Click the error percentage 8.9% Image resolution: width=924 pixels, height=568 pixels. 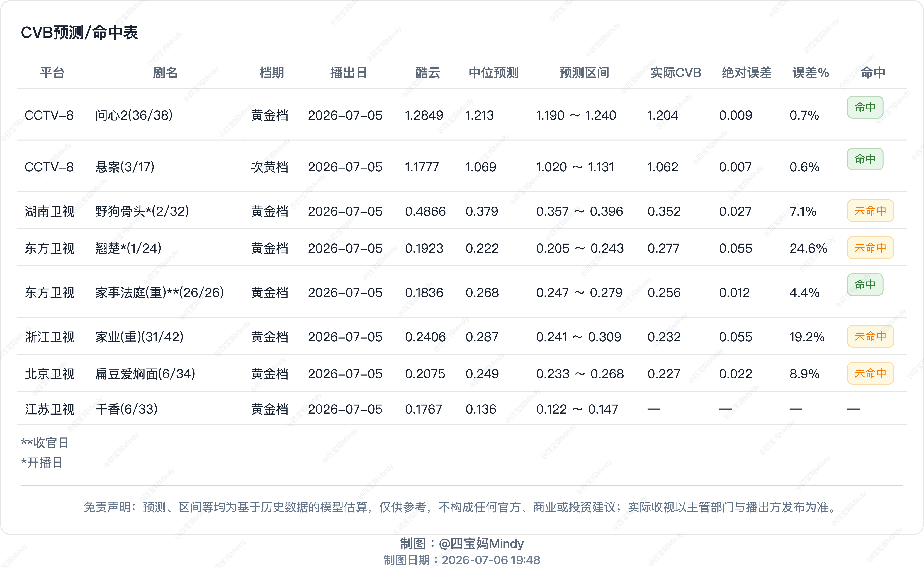coord(804,373)
